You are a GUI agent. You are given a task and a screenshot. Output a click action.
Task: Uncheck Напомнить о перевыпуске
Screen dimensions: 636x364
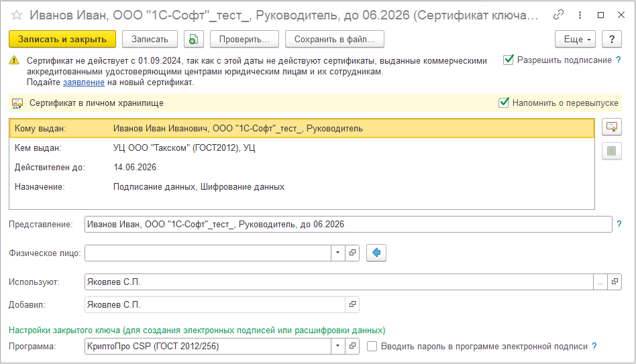(504, 103)
